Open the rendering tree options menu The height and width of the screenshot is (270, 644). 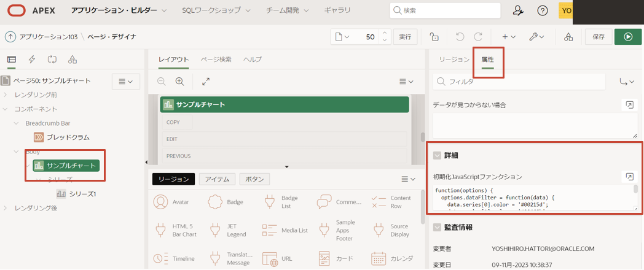(x=126, y=82)
